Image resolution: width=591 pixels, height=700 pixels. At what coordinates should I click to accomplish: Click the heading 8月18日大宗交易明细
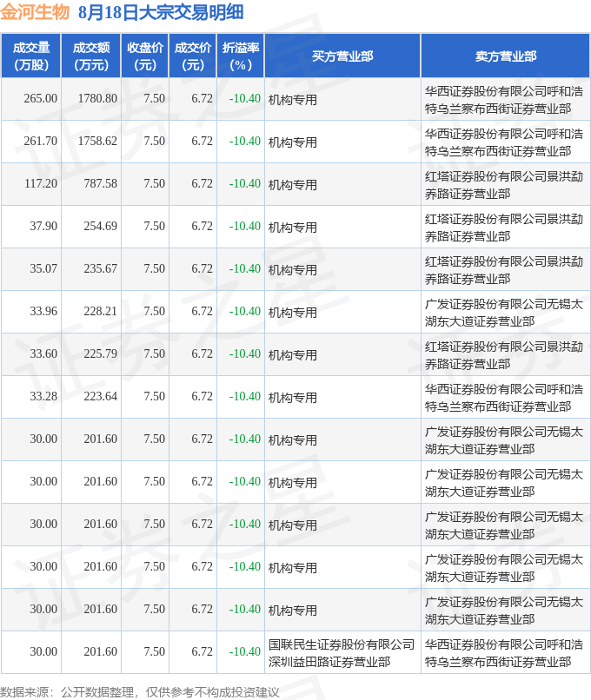[x=161, y=12]
